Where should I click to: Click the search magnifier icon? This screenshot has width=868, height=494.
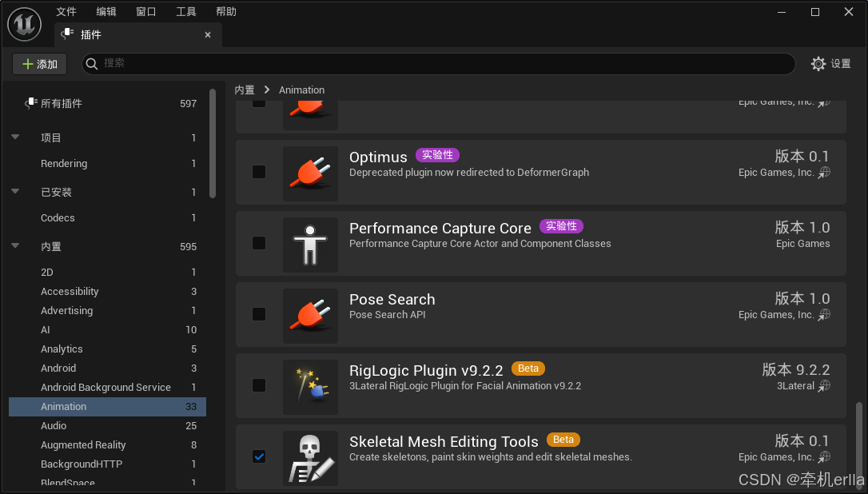point(93,64)
